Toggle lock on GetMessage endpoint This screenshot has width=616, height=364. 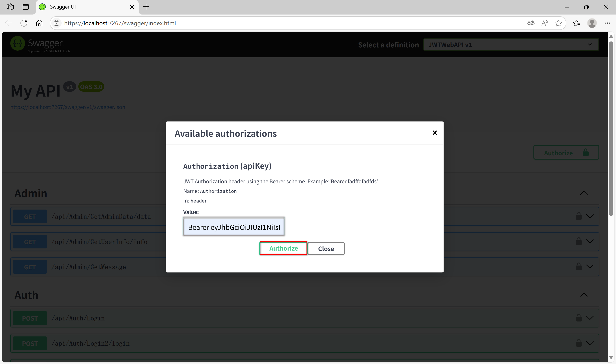[x=578, y=266]
